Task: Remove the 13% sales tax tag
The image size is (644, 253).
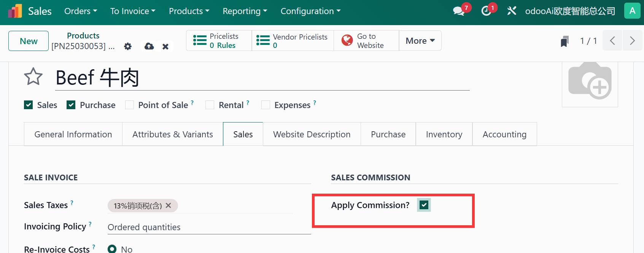Action: (169, 205)
